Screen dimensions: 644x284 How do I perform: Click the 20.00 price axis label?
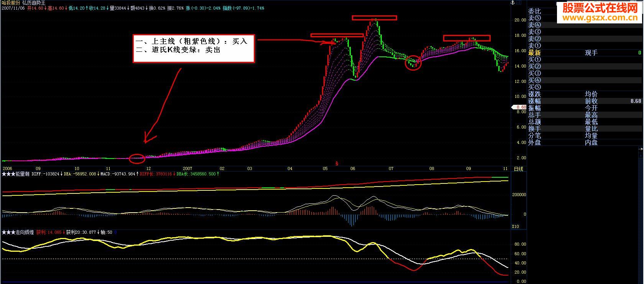click(x=520, y=20)
